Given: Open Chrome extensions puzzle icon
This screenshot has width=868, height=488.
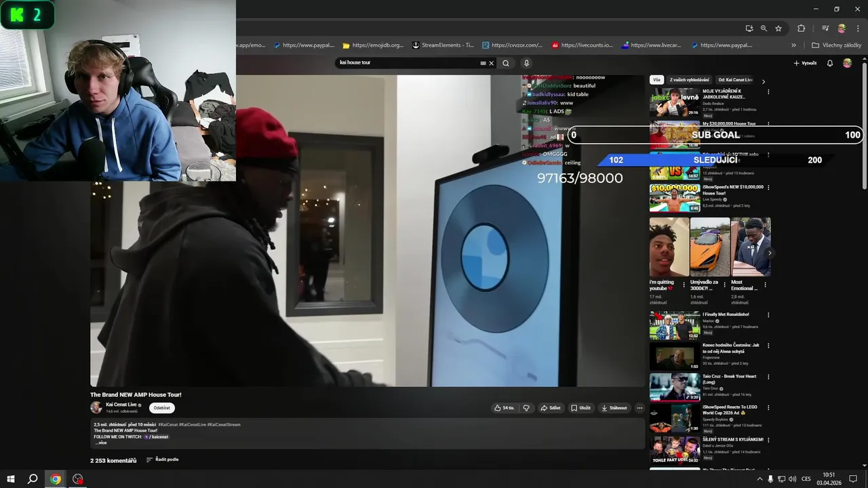Looking at the screenshot, I should tap(801, 28).
